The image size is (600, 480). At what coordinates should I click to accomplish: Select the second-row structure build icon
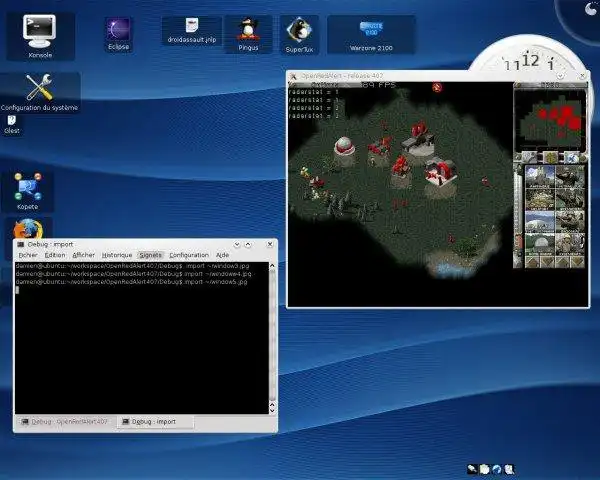[540, 199]
